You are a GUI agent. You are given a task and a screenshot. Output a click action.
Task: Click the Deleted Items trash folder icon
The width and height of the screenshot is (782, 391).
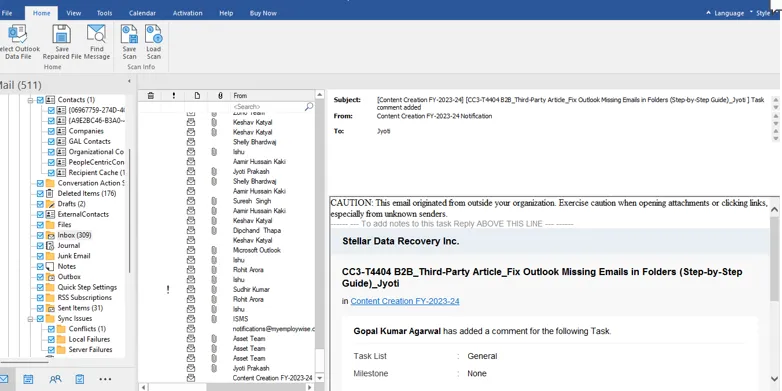point(50,194)
